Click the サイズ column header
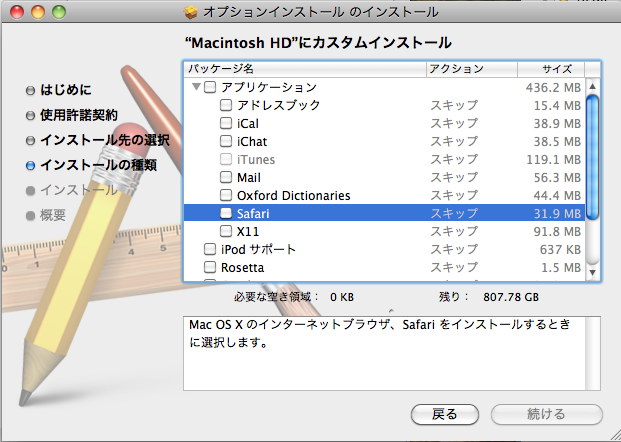Screen dimensions: 621x442 tap(551, 69)
